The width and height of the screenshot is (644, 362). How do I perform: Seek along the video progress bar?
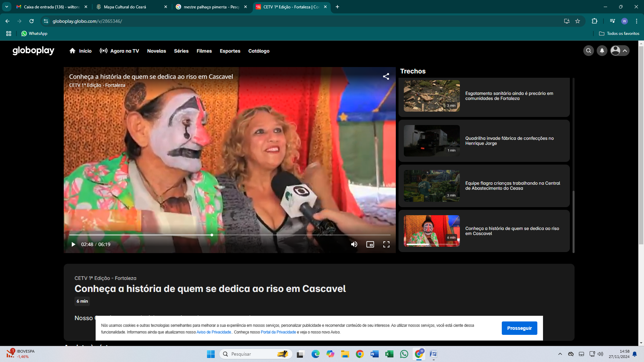point(268,235)
